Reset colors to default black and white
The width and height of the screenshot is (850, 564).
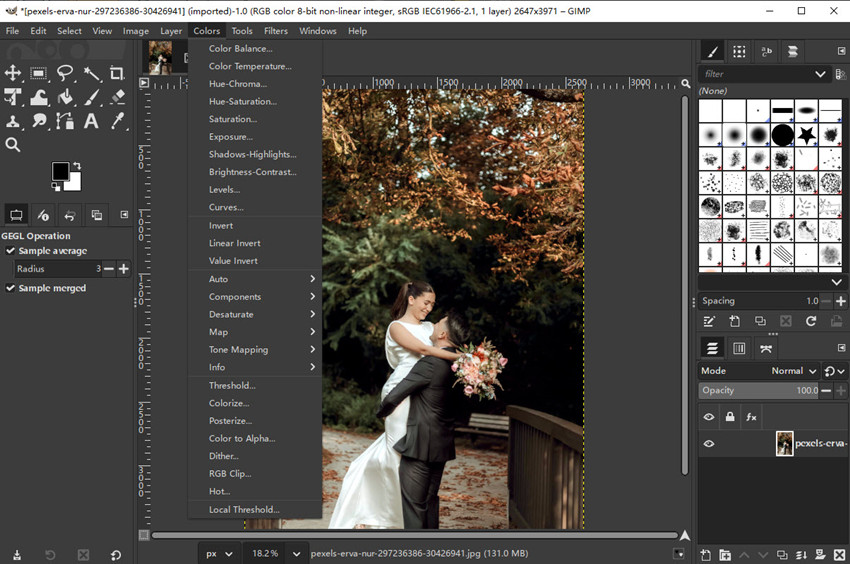[x=55, y=187]
